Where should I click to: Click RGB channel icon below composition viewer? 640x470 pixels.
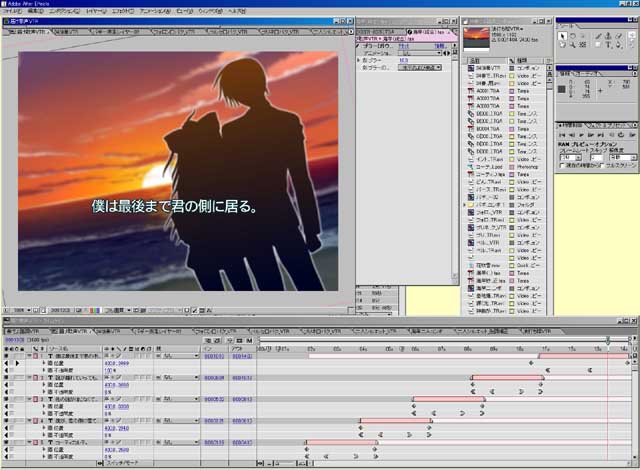95,310
